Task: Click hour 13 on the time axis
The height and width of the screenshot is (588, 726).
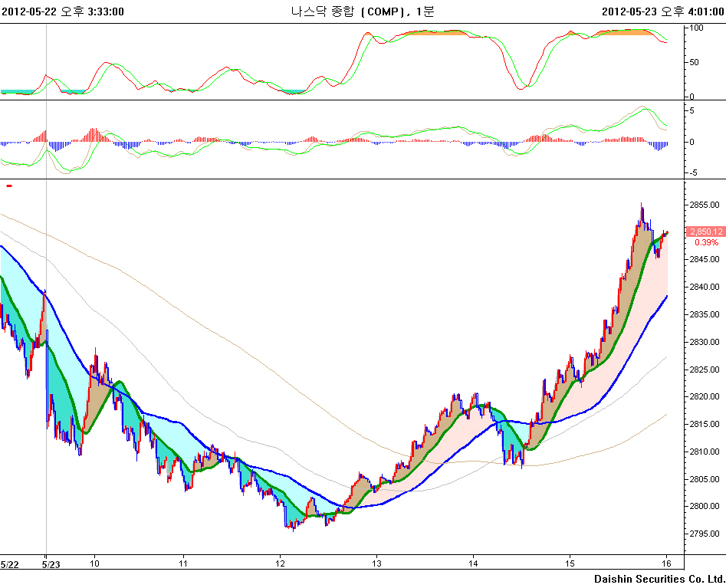Action: [x=376, y=563]
